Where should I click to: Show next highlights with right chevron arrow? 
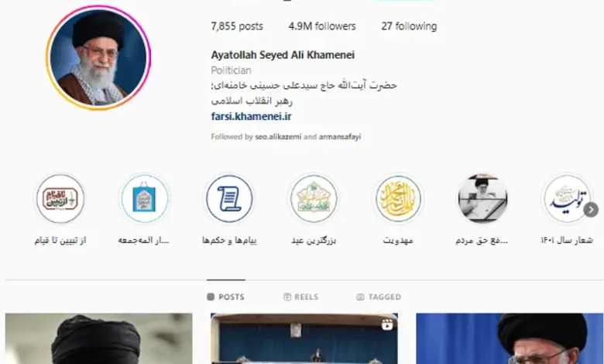[x=591, y=210]
